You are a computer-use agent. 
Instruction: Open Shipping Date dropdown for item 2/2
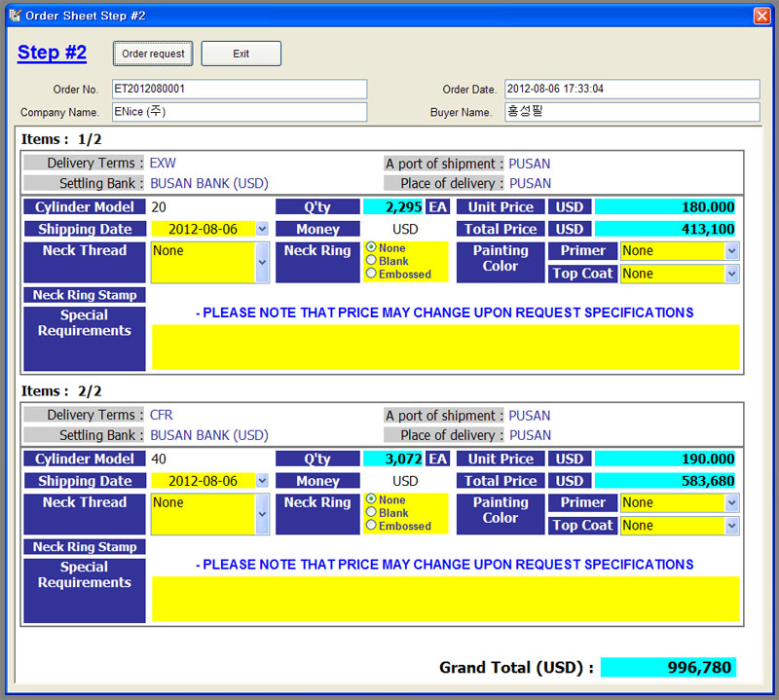click(262, 481)
